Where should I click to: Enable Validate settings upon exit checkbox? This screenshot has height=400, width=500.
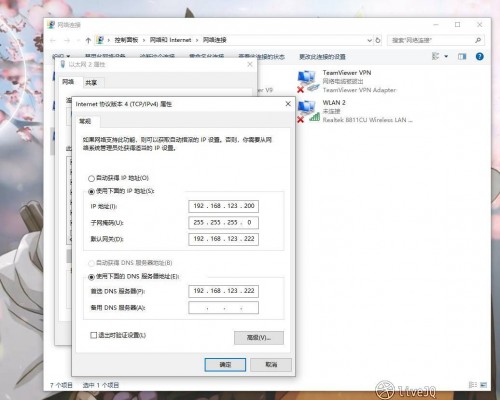click(x=94, y=335)
